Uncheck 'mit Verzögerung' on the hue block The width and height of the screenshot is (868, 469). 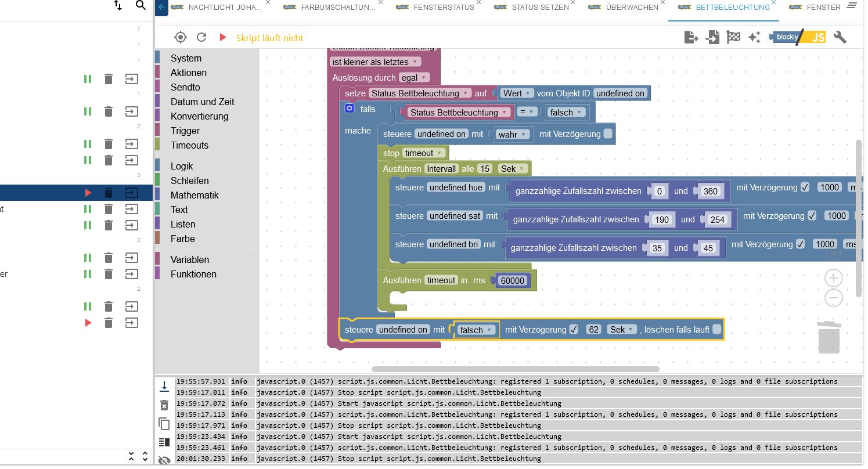click(x=805, y=187)
